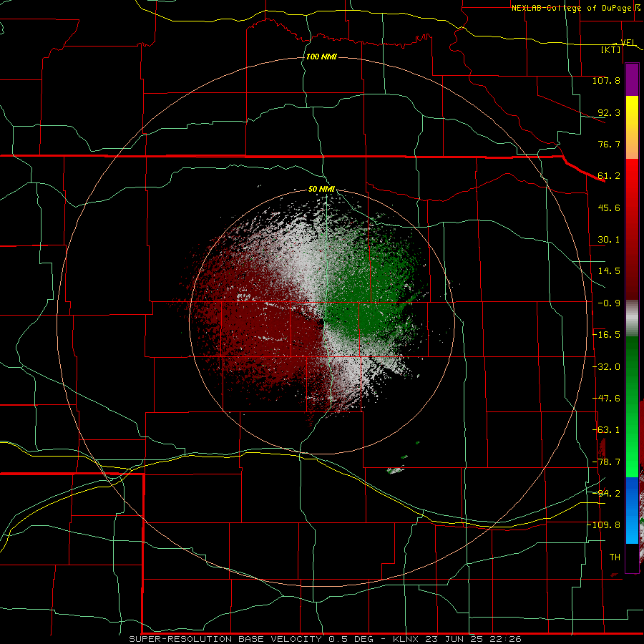Image resolution: width=644 pixels, height=644 pixels.
Task: Click the VEL legend heading
Action: 628,43
